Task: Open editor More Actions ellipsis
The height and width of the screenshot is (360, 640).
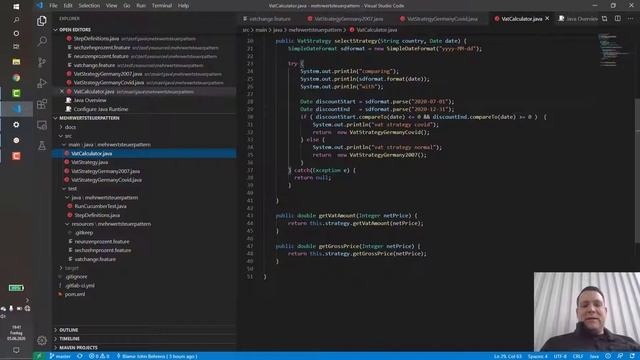Action: tap(631, 19)
